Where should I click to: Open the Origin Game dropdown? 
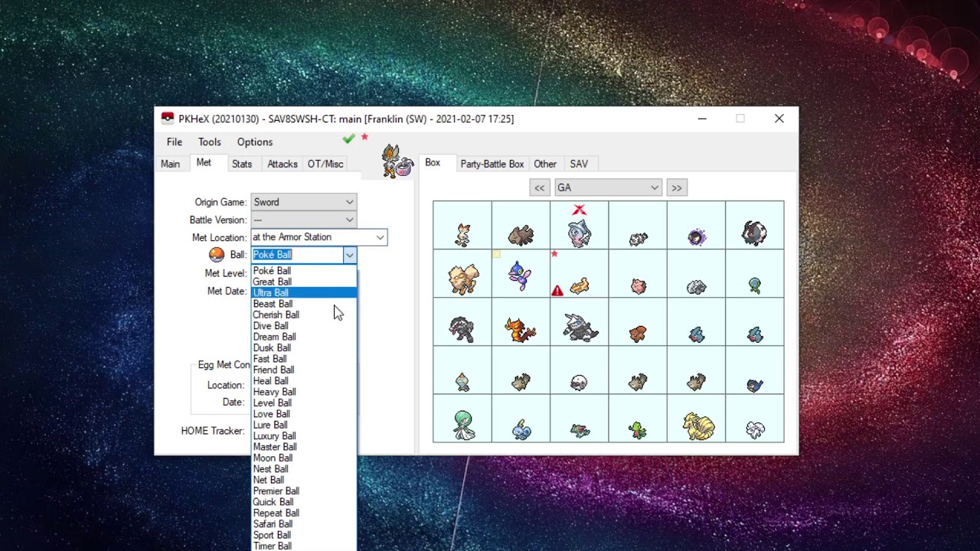tap(303, 202)
